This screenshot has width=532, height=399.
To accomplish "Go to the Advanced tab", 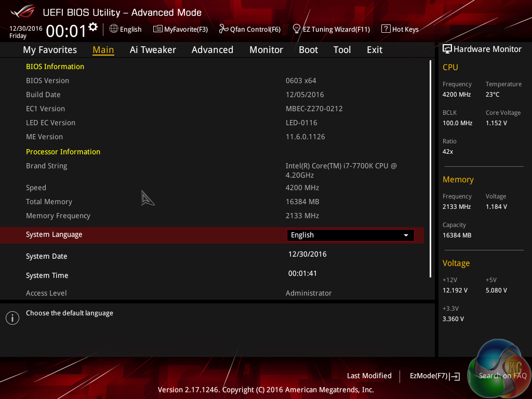I will [212, 50].
